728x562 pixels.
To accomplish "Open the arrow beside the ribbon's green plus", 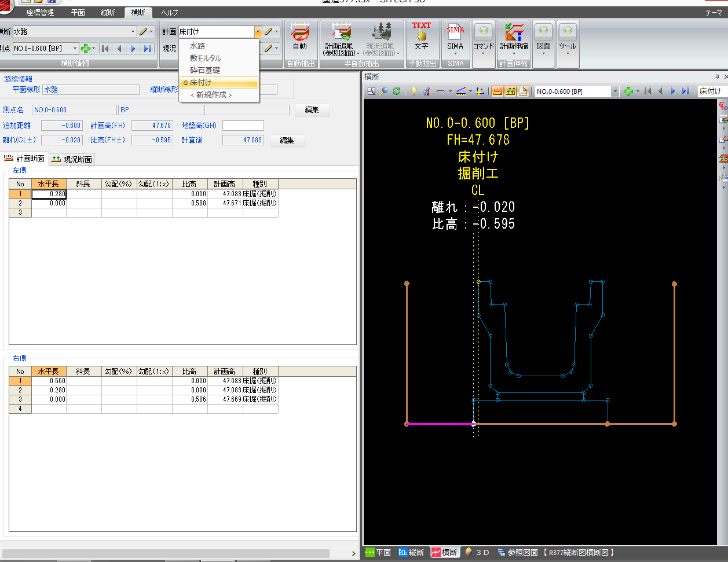I will [x=94, y=49].
